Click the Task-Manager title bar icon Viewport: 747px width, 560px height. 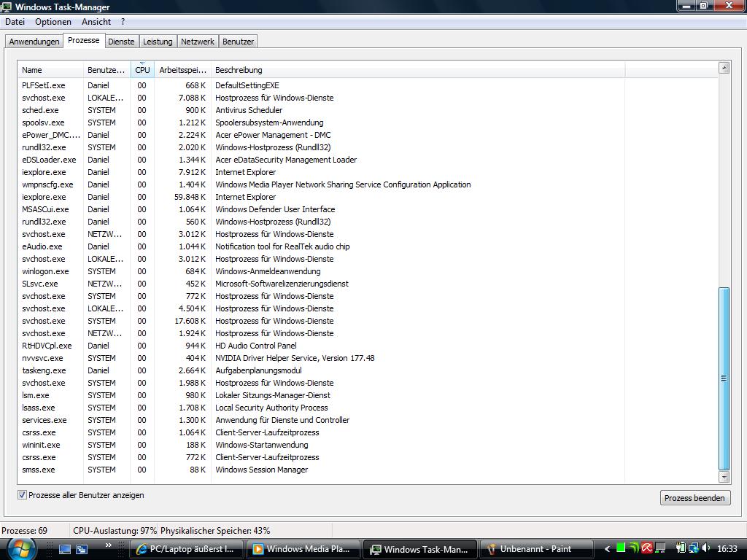coord(6,7)
